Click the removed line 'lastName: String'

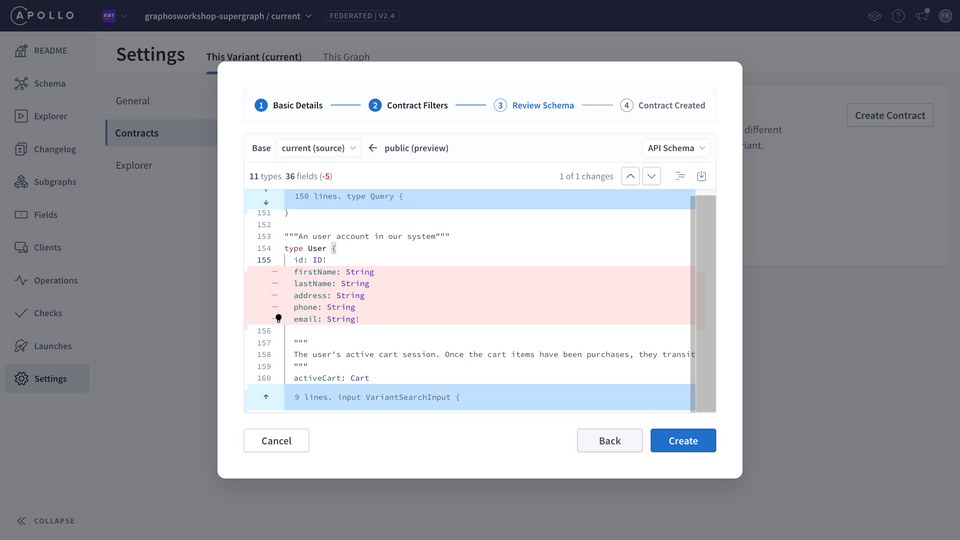[x=331, y=283]
